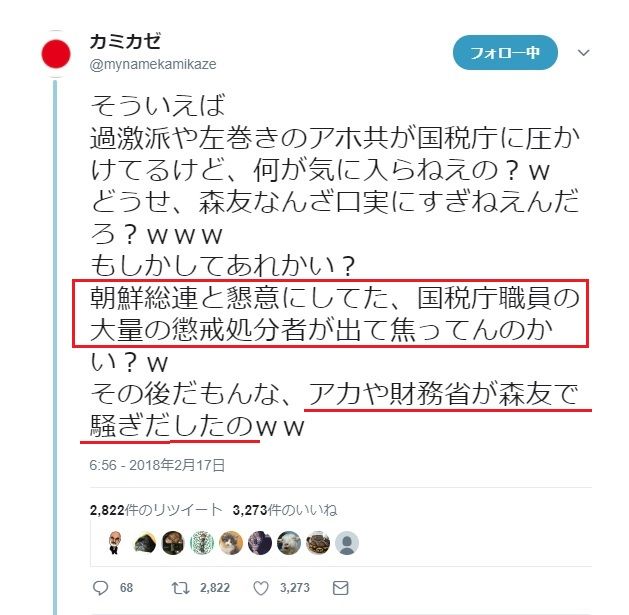The image size is (629, 615).
Task: Click the retweet count 2,822 beside arrows
Action: [215, 588]
